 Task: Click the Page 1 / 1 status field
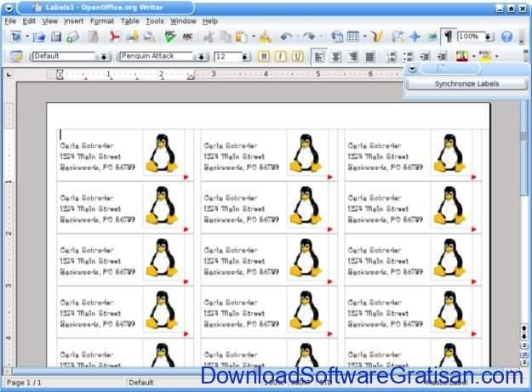click(x=24, y=383)
